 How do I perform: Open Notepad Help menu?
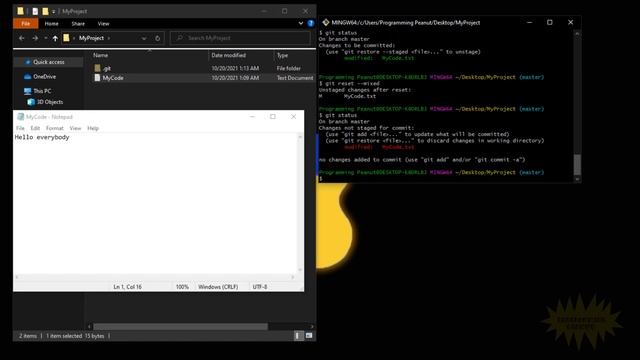click(x=93, y=128)
